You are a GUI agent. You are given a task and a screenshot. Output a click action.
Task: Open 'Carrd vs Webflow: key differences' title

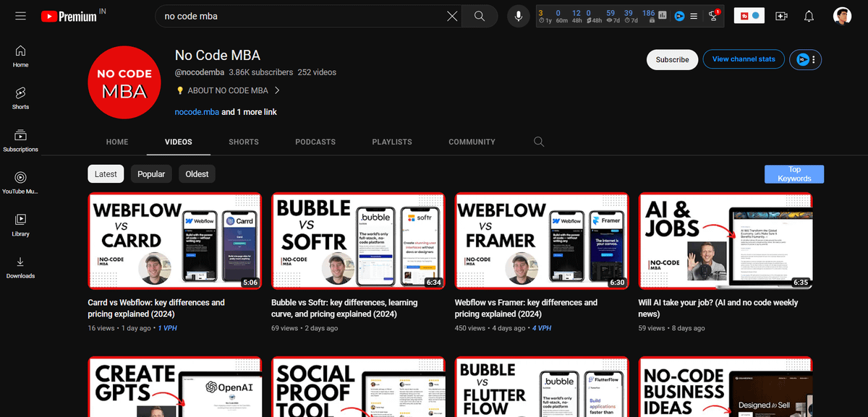click(156, 309)
